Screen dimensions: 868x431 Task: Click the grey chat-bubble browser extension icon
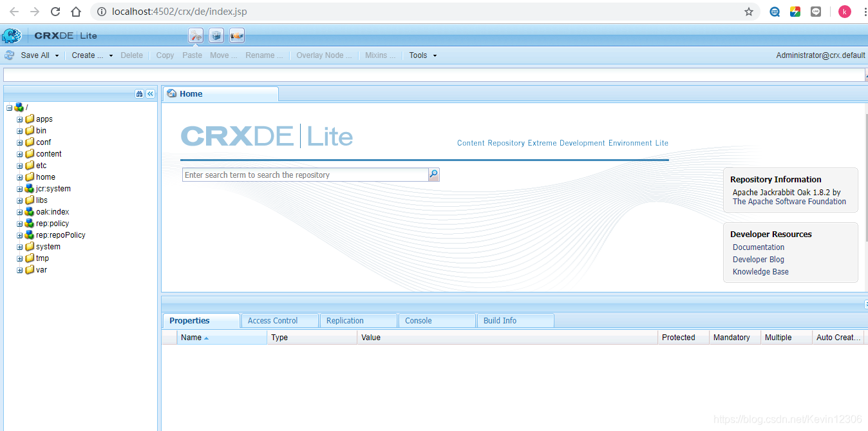(x=816, y=12)
